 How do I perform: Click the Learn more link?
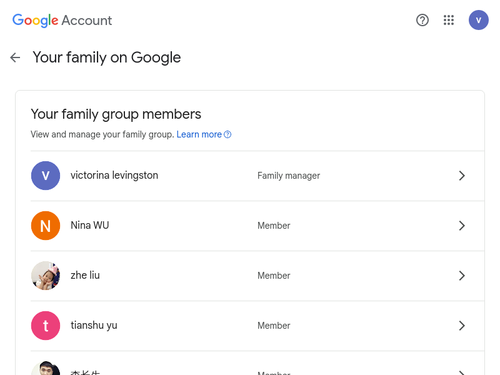[x=204, y=134]
